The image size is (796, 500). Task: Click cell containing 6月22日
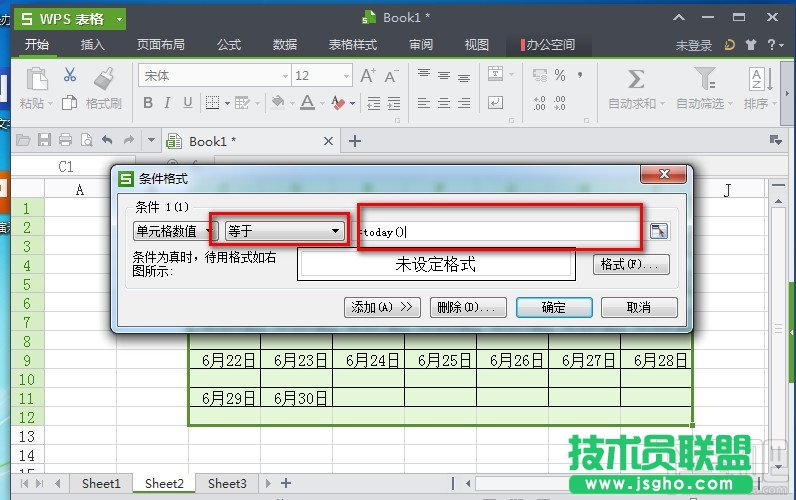(x=224, y=360)
